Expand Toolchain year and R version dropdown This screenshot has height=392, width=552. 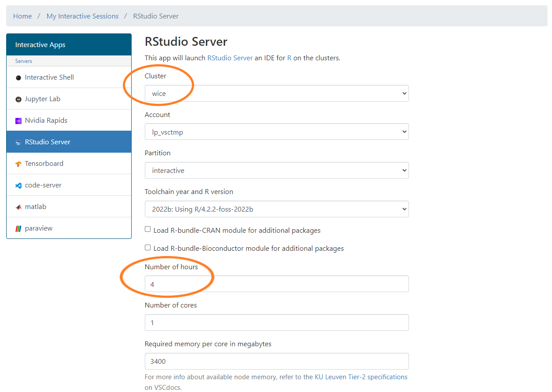(x=276, y=209)
